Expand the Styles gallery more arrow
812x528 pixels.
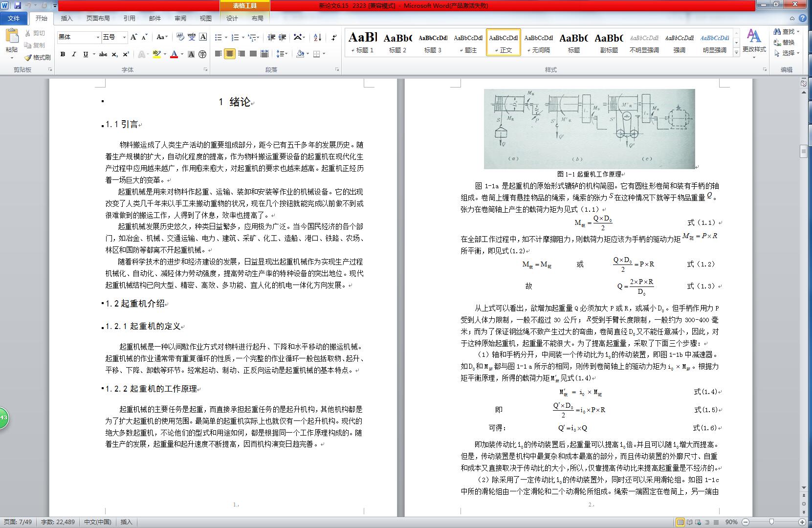736,53
